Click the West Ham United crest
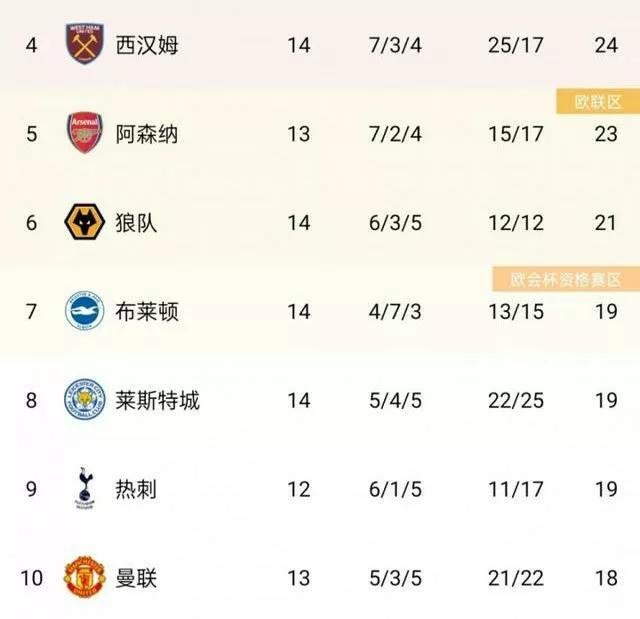Image resolution: width=640 pixels, height=619 pixels. tap(85, 44)
